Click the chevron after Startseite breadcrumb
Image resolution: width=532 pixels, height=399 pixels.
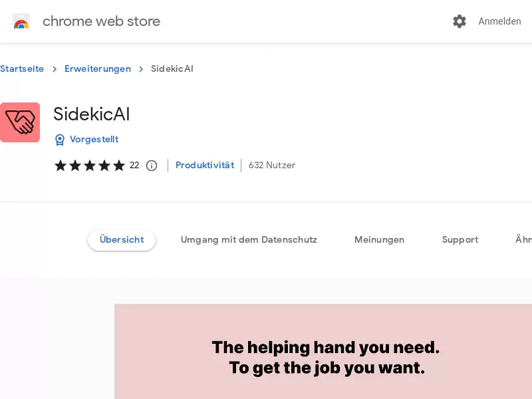tap(55, 69)
